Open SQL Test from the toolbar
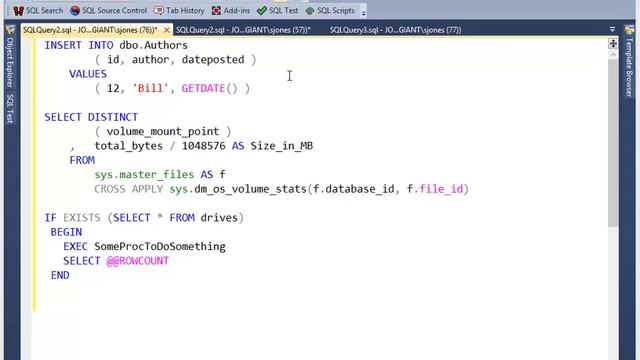Image resolution: width=640 pixels, height=360 pixels. 278,11
